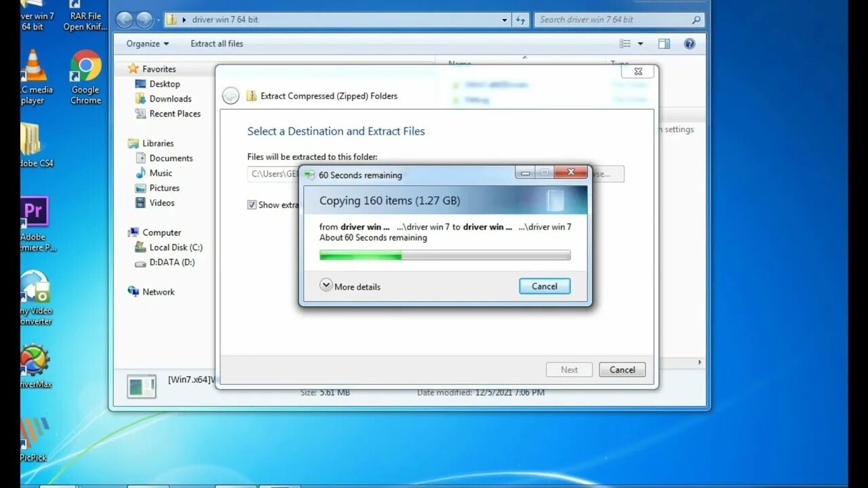The height and width of the screenshot is (488, 868).
Task: Open Local Disk (C:)
Action: [176, 247]
